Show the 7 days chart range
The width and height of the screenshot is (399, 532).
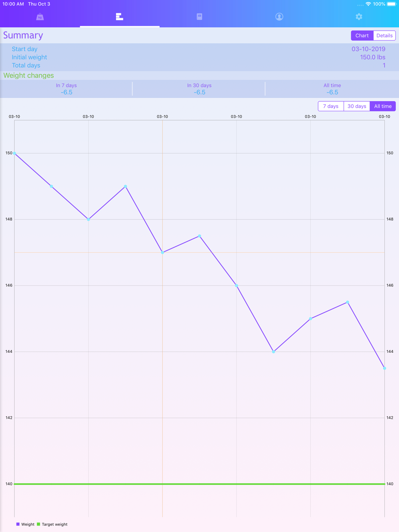331,106
